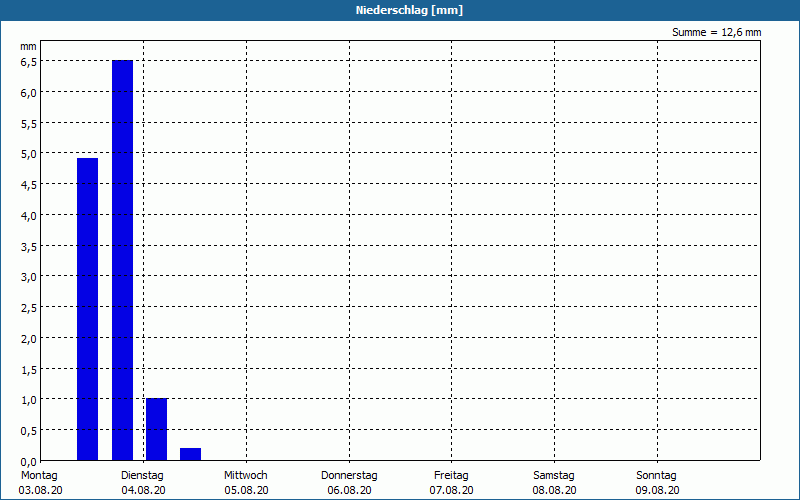Click the tallest bar reaching 6,5 mm
This screenshot has width=800, height=500.
coord(122,260)
